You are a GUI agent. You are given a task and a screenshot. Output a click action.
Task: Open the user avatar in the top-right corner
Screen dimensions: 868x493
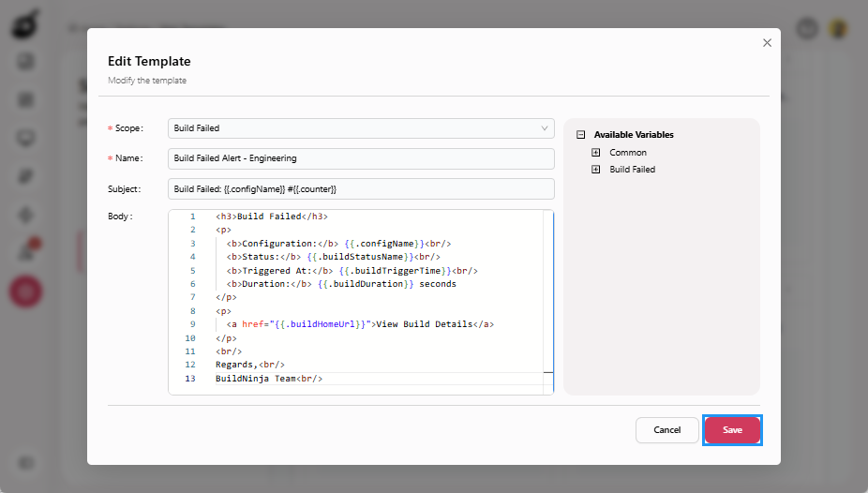[839, 29]
